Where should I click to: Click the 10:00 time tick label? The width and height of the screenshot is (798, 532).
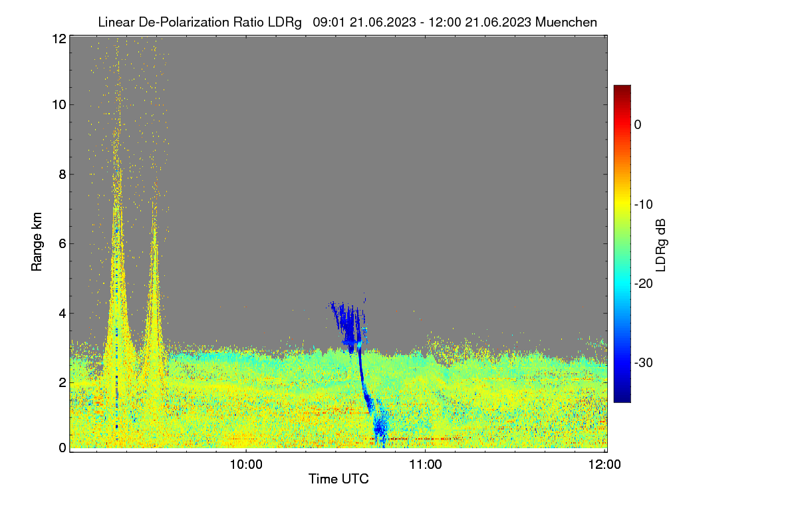click(x=246, y=465)
